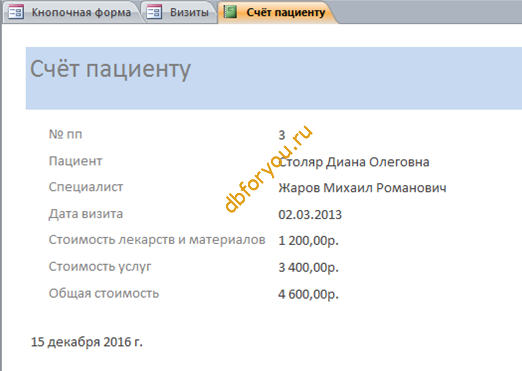Select the value 3 400,00р.
This screenshot has height=371, width=522.
coord(308,267)
